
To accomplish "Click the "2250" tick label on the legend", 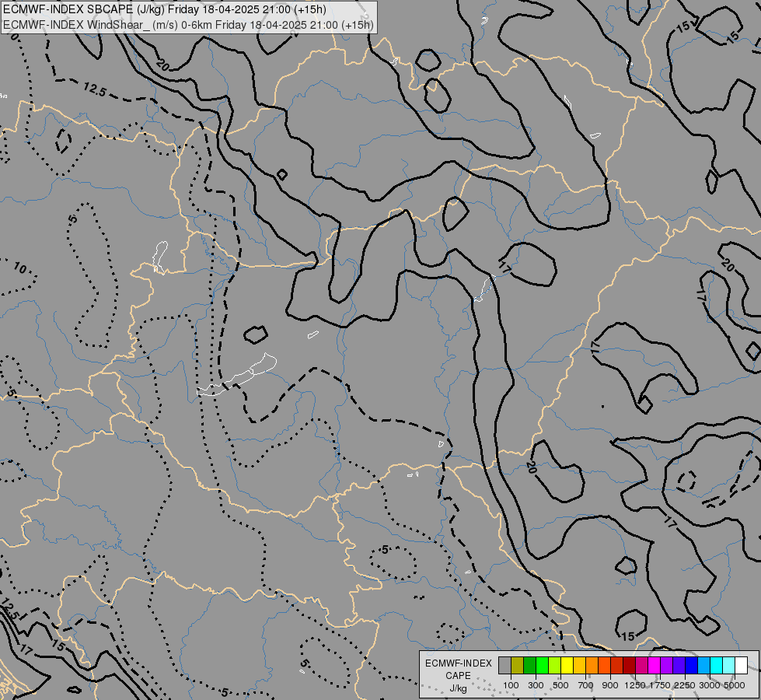I will (684, 685).
